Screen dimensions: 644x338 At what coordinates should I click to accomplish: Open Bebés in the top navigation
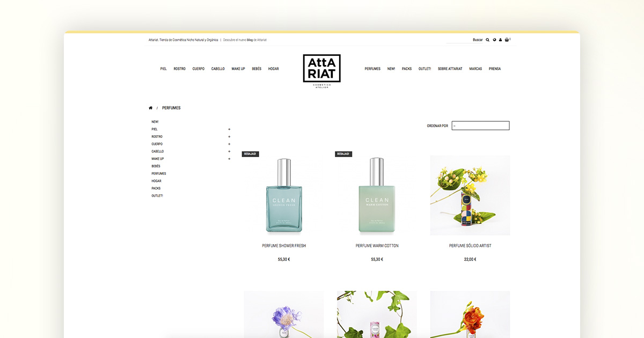coord(257,69)
